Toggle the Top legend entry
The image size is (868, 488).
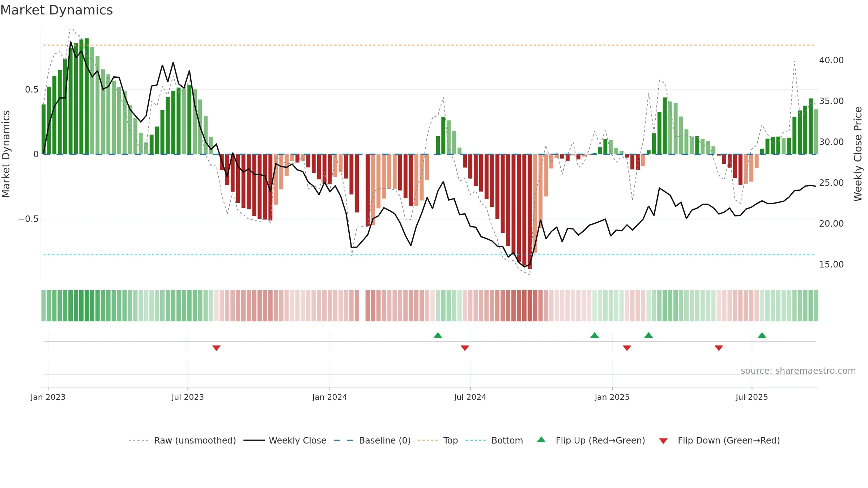coord(438,440)
